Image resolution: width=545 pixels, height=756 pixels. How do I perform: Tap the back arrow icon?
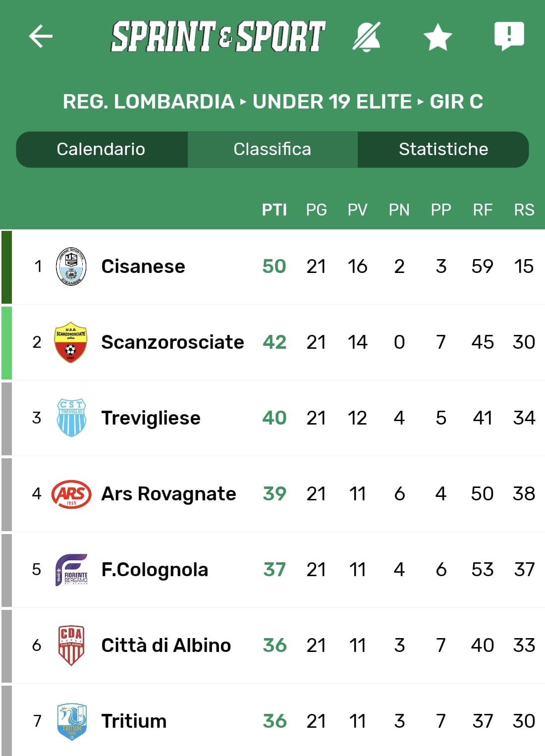(x=41, y=36)
